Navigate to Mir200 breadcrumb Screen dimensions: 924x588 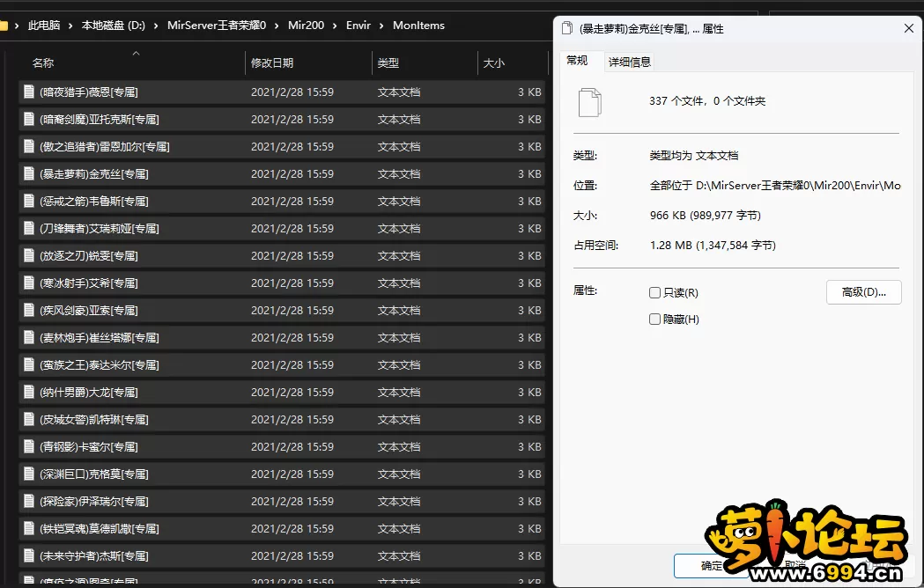point(306,26)
